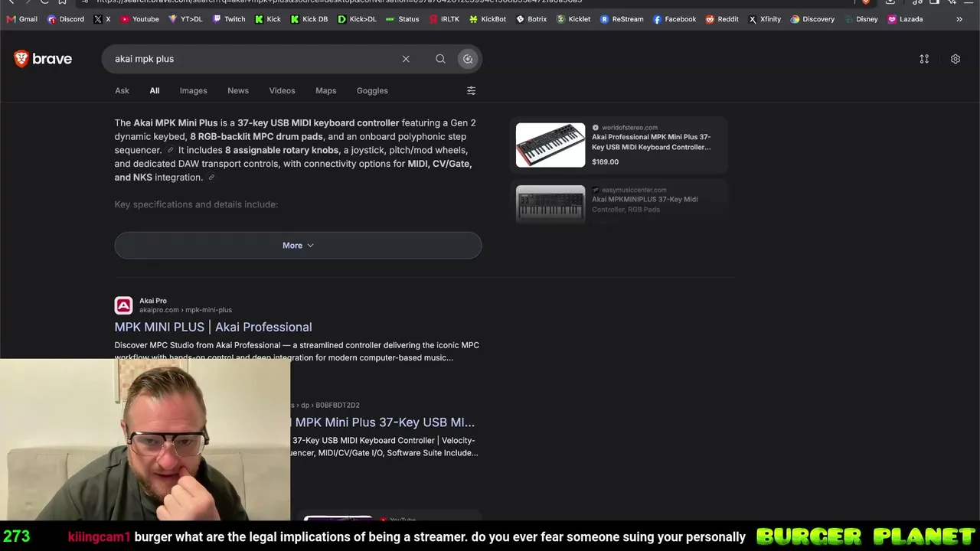
Task: Open the Gmail bookmark
Action: (x=21, y=19)
